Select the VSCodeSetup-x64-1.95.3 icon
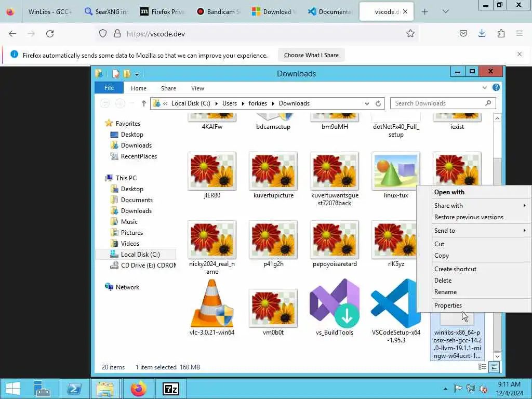The image size is (532, 399). point(395,303)
